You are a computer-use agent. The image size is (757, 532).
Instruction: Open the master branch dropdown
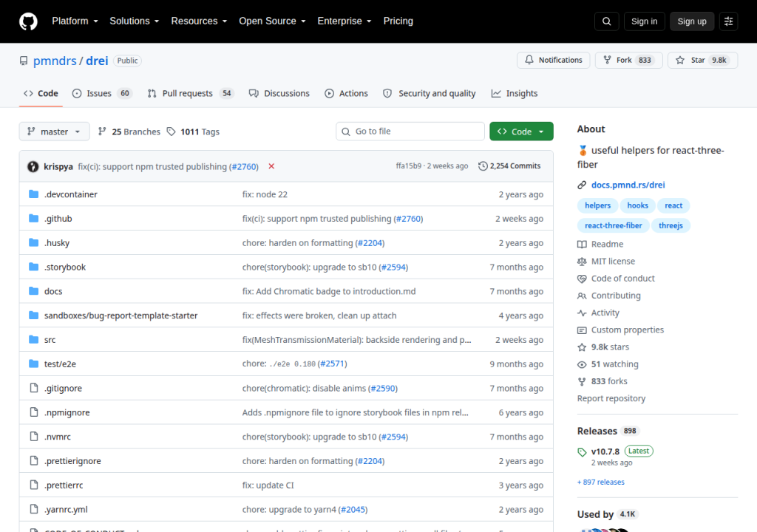point(54,132)
